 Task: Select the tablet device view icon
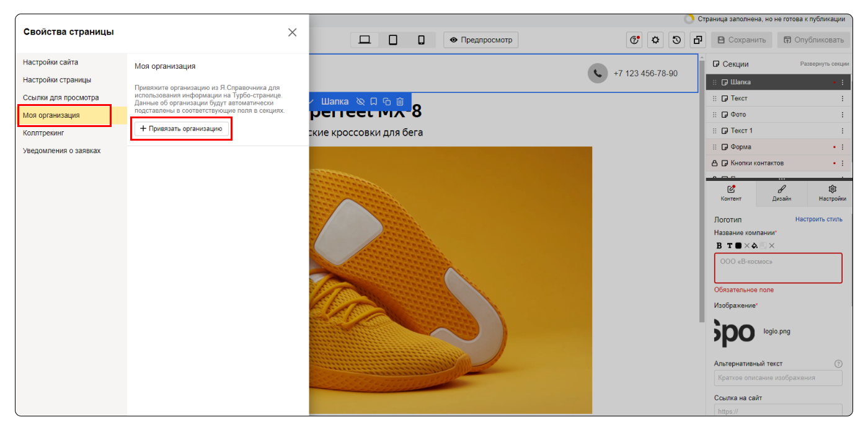pos(393,40)
